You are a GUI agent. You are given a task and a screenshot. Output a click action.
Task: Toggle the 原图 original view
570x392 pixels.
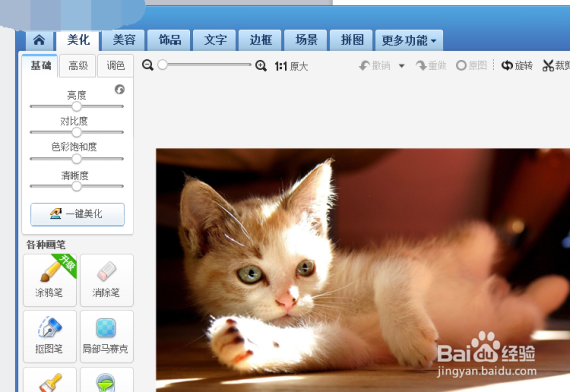point(471,66)
